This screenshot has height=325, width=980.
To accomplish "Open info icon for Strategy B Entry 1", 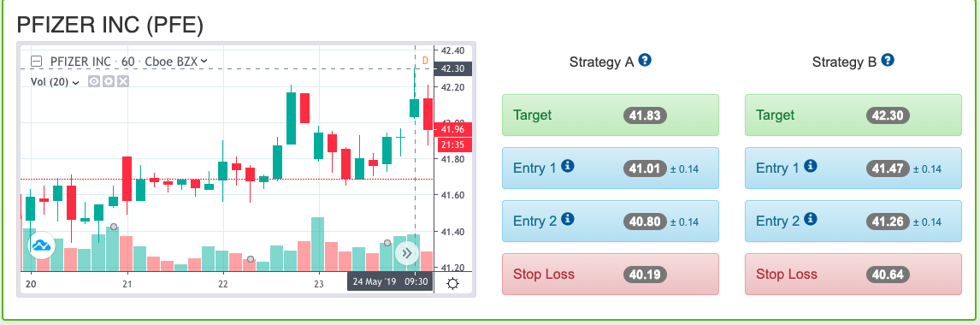I will 810,166.
